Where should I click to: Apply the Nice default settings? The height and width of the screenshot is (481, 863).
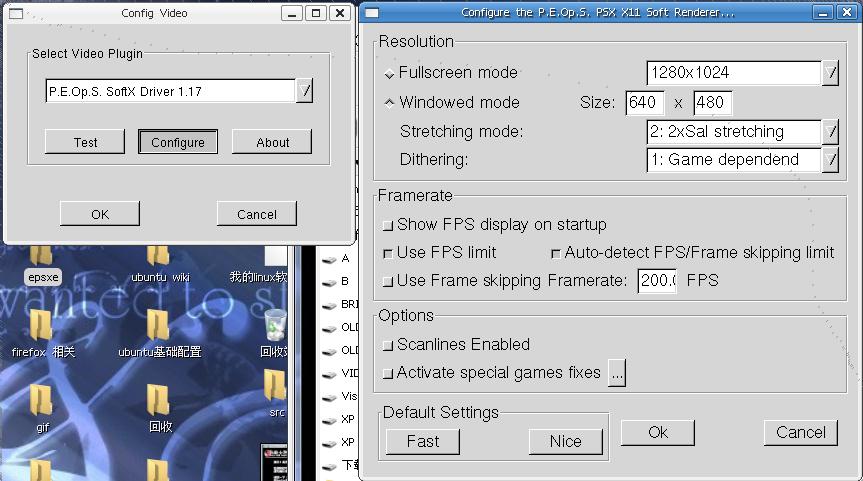point(566,441)
